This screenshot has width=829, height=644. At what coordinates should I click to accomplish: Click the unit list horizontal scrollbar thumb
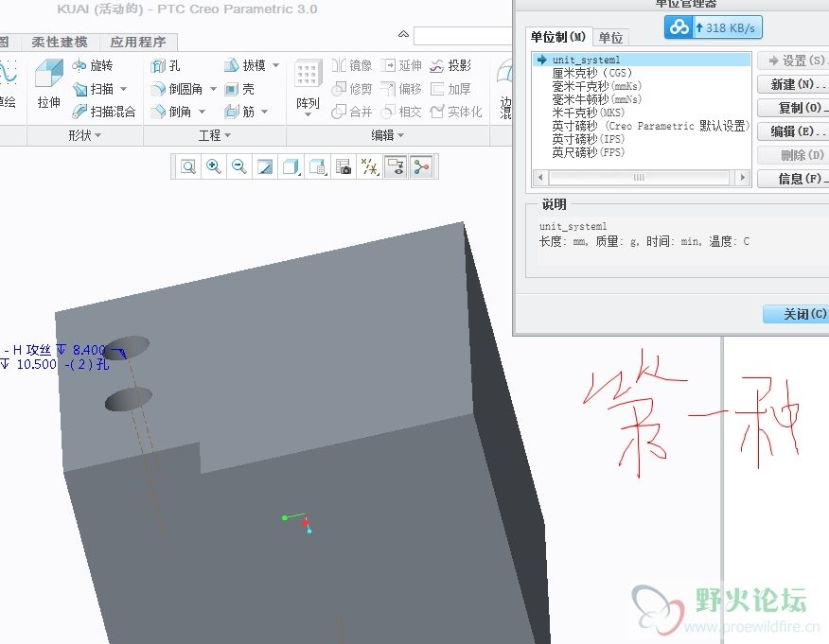[x=639, y=178]
